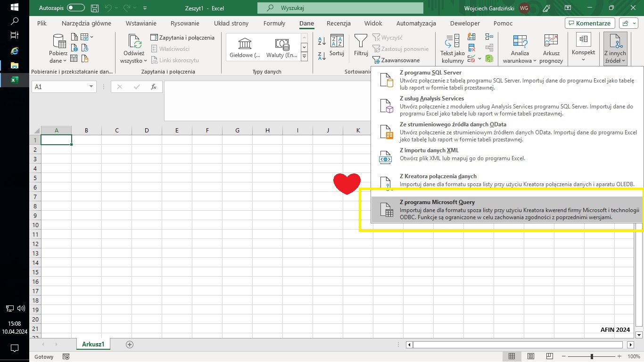Click the zoom slider handle

coord(592,356)
